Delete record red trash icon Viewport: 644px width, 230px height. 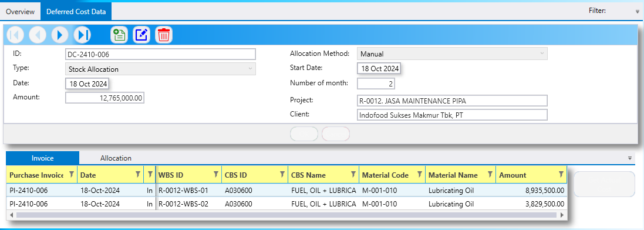tap(164, 35)
